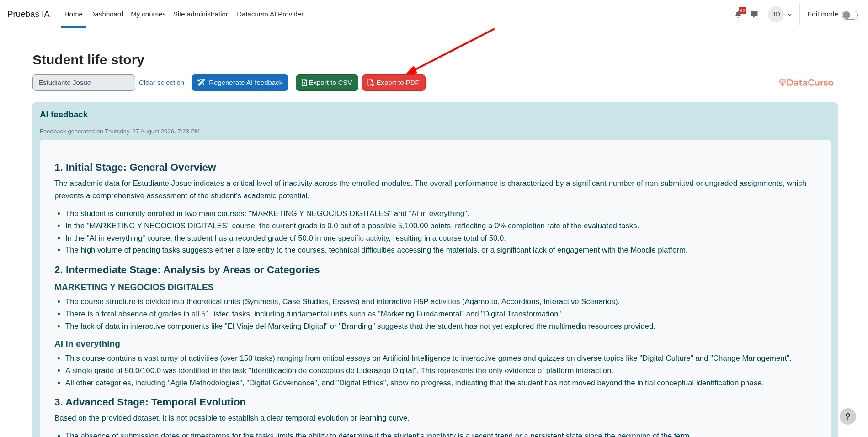Click the bullet about high volume of pending tasks
This screenshot has width=868, height=437.
[x=376, y=250]
